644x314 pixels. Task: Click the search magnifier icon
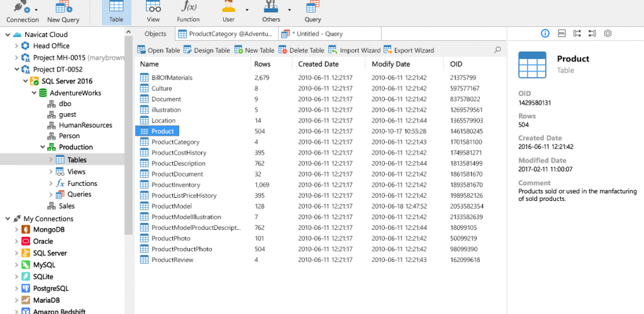[497, 50]
